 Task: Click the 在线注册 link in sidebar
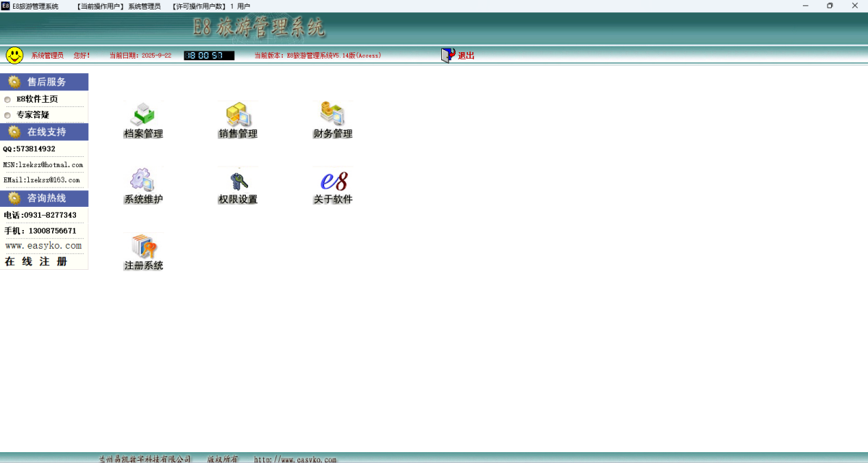[36, 262]
